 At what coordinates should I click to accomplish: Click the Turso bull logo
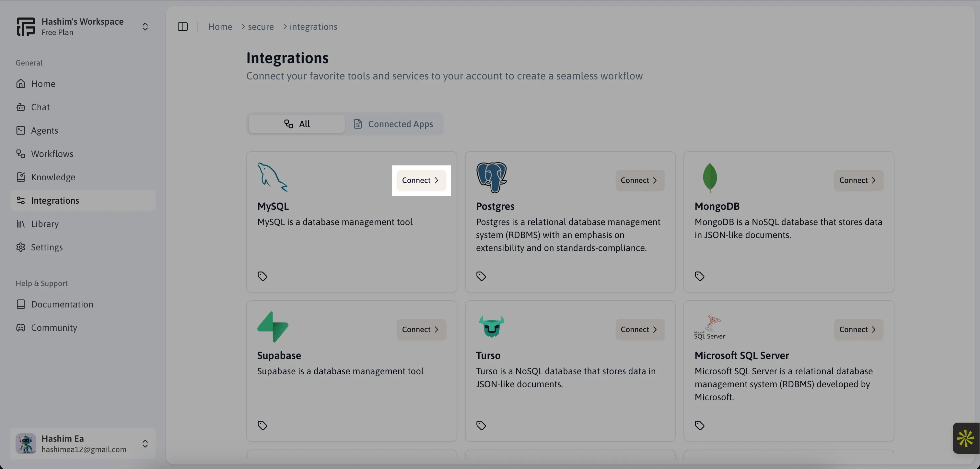click(x=492, y=327)
